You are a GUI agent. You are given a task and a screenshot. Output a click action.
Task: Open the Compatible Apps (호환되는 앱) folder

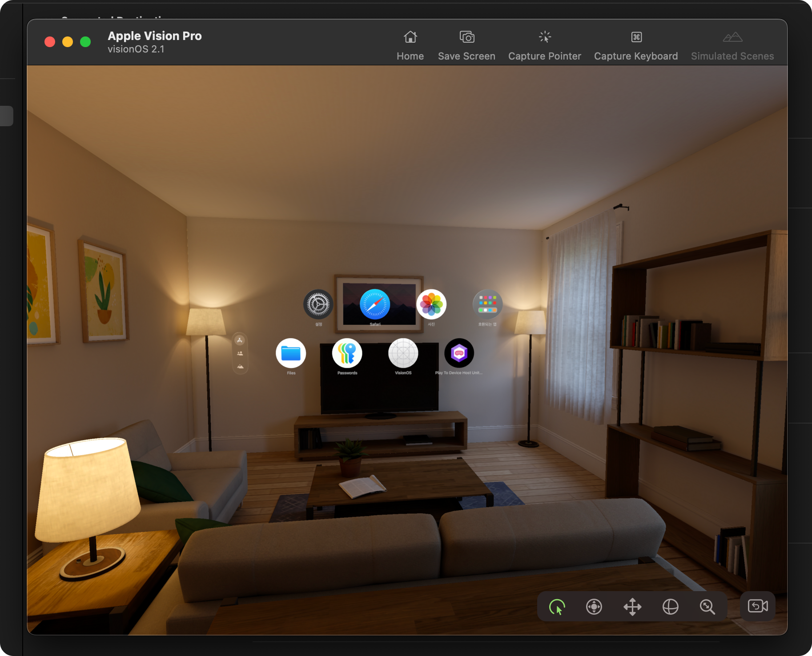pos(488,304)
